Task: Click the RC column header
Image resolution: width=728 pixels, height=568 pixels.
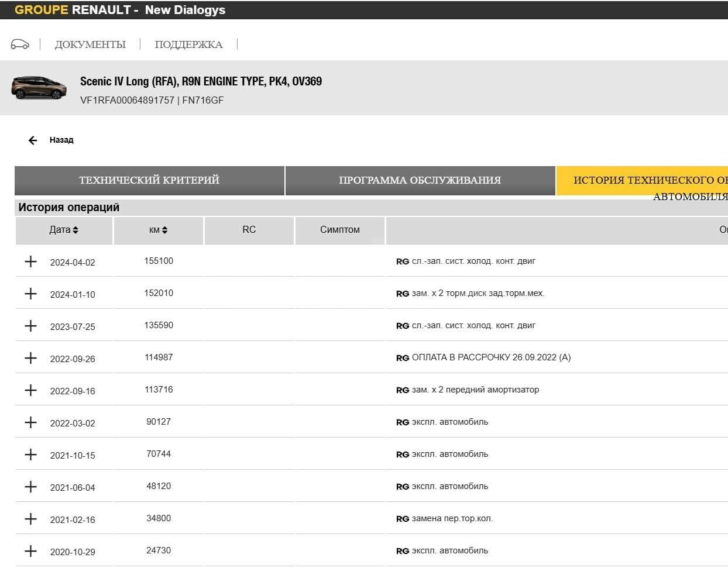Action: [x=249, y=230]
